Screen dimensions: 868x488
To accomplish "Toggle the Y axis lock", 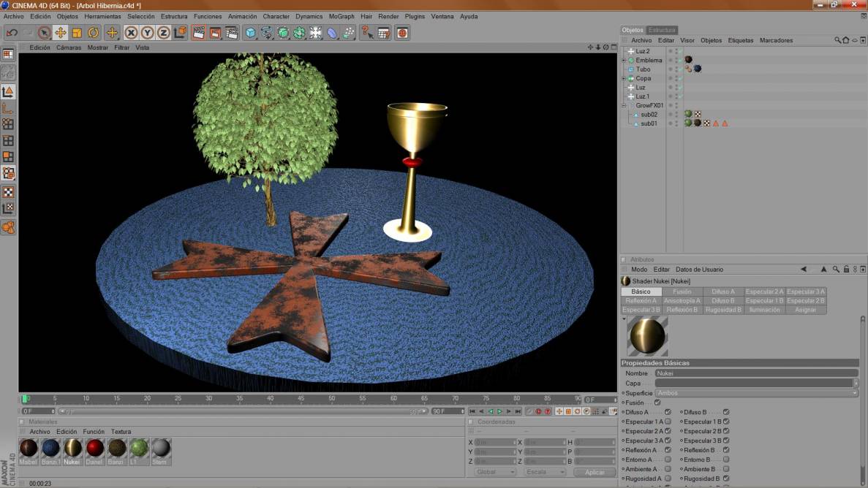I will tap(147, 33).
